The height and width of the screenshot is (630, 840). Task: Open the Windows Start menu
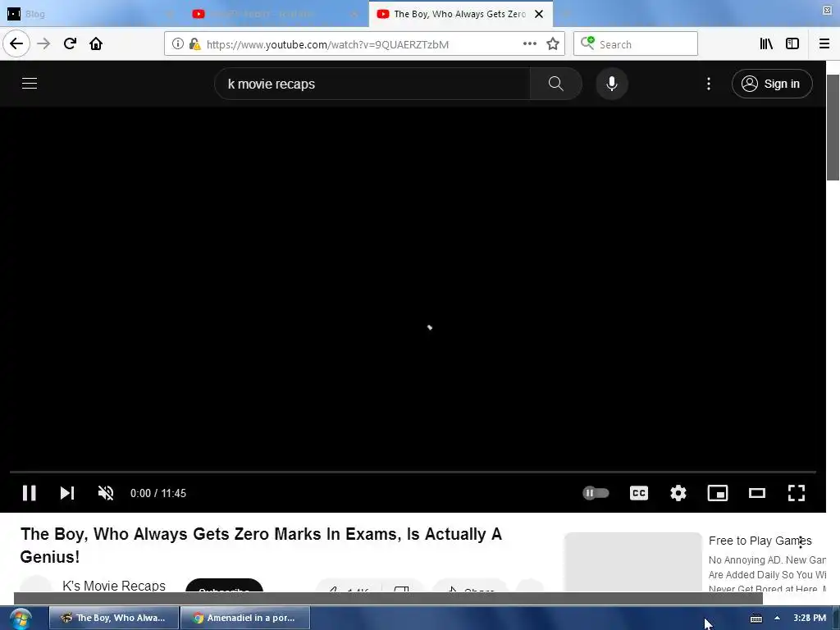[21, 619]
